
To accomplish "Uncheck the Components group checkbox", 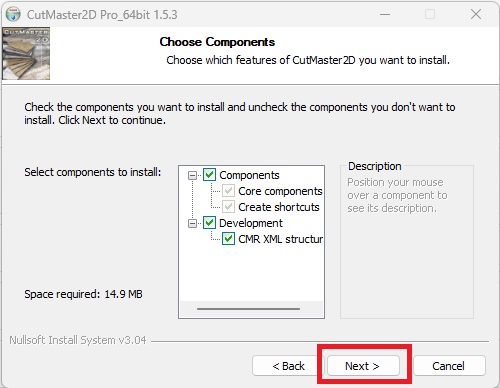I will coord(209,175).
